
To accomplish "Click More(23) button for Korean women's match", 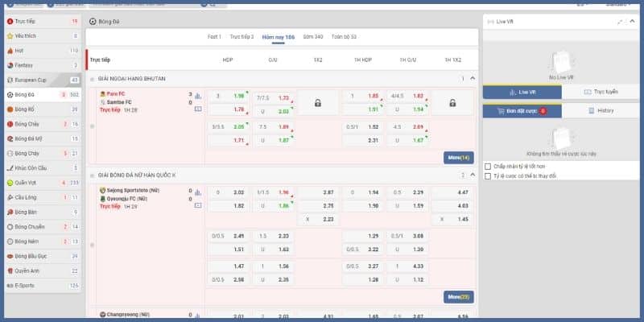I will (456, 297).
